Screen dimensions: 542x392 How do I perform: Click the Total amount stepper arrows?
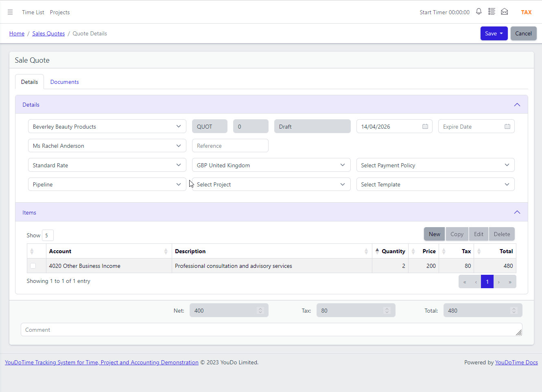pos(514,311)
